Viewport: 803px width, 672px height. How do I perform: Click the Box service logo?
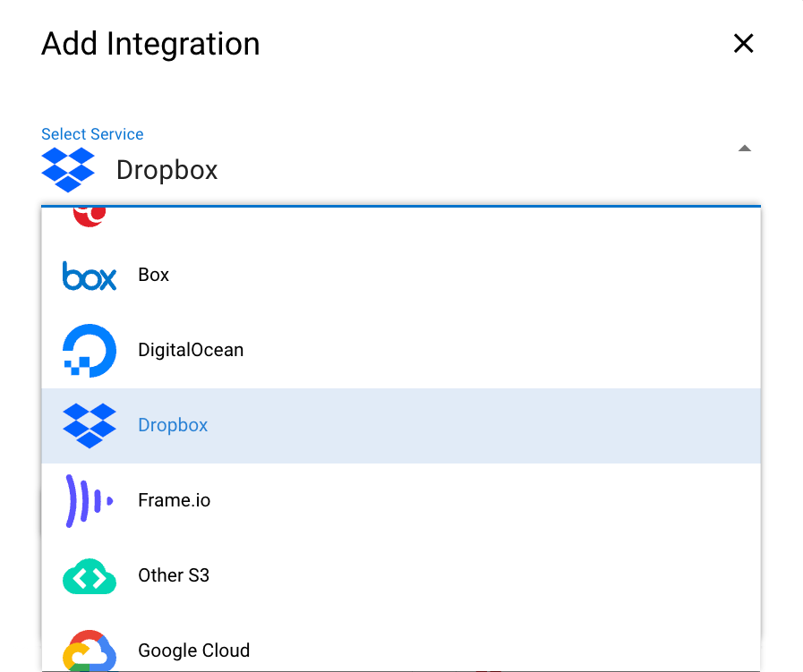pos(88,275)
